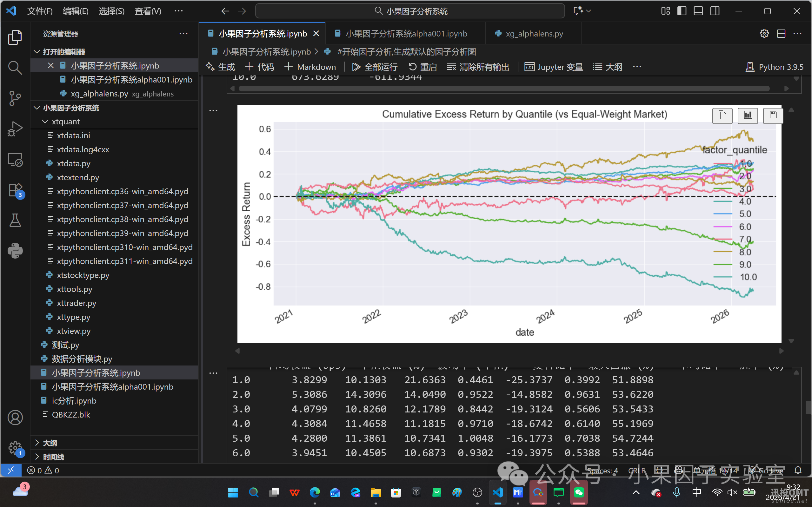Open the Extensions view
This screenshot has height=507, width=812.
point(15,190)
